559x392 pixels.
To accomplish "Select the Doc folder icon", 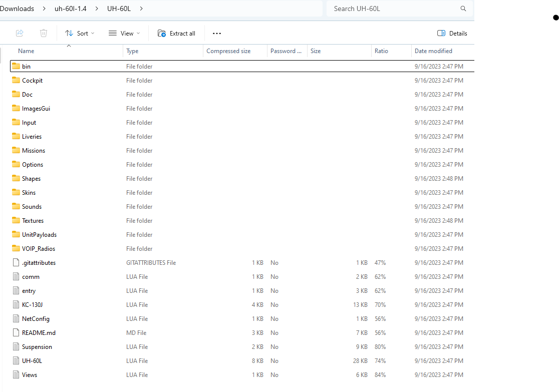I will tap(16, 94).
